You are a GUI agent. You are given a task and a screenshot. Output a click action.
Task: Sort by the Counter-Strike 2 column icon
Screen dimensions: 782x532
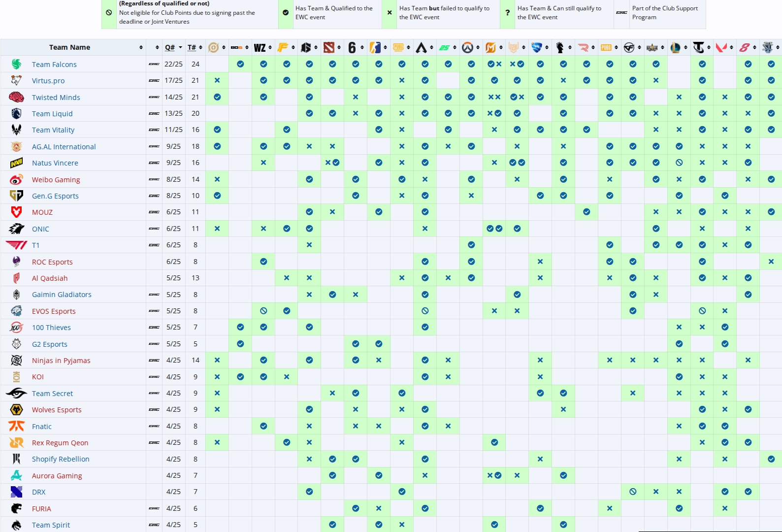(375, 47)
